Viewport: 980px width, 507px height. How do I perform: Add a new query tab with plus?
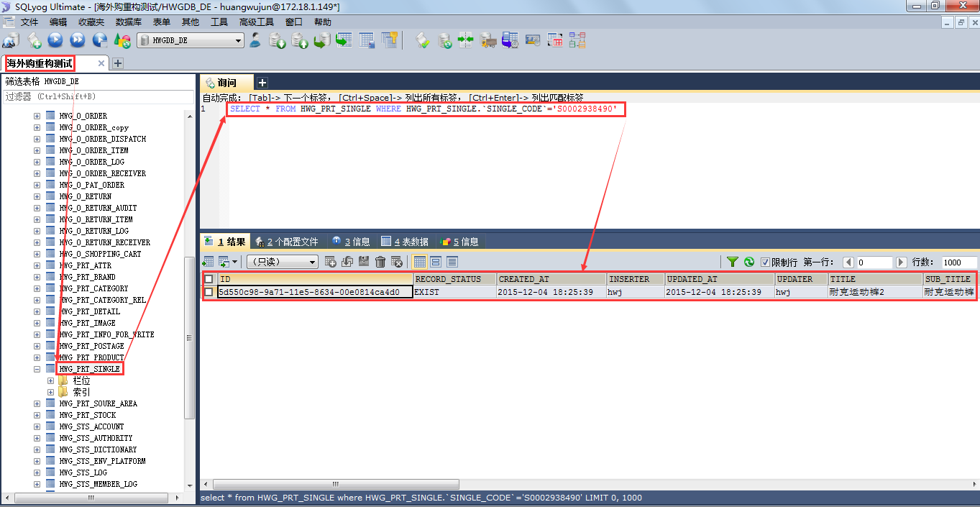[x=262, y=83]
